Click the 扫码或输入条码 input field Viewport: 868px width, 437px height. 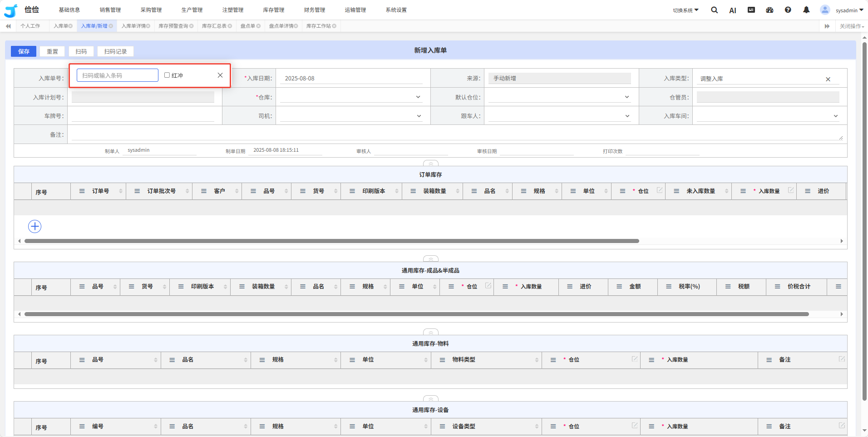pyautogui.click(x=117, y=75)
